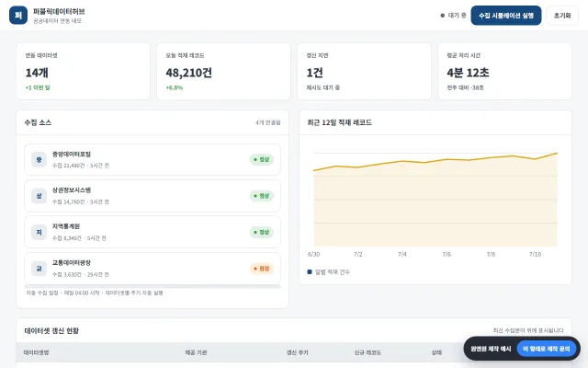The height and width of the screenshot is (368, 588).
Task: Open the 갱신 지연 1건 stat card
Action: pos(364,72)
